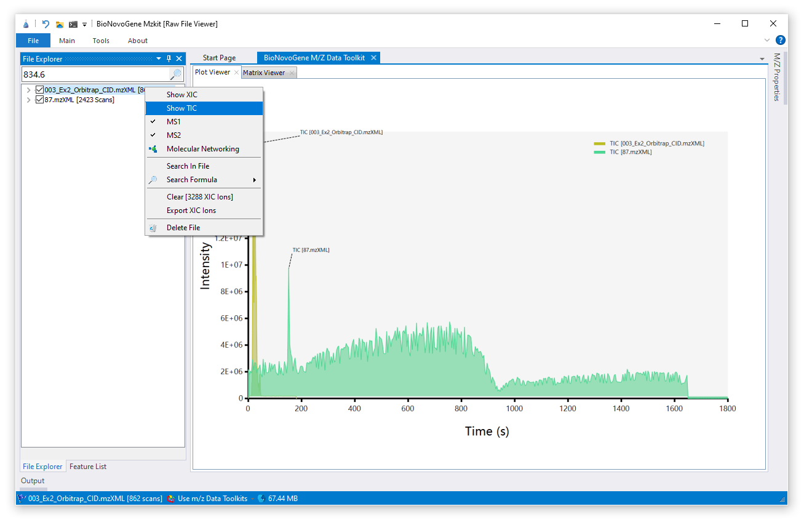Image resolution: width=812 pixels, height=522 pixels.
Task: Select Show TIC from the context menu
Action: [204, 108]
